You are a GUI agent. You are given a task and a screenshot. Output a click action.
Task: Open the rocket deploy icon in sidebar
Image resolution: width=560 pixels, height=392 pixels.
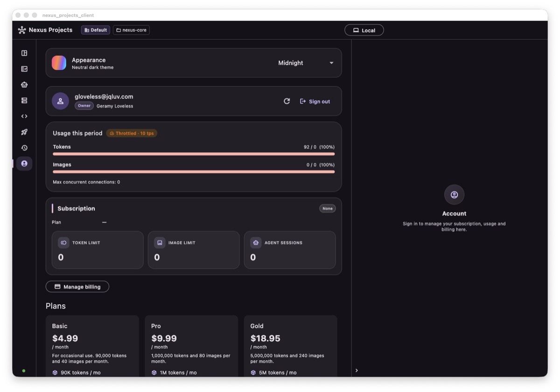click(24, 132)
